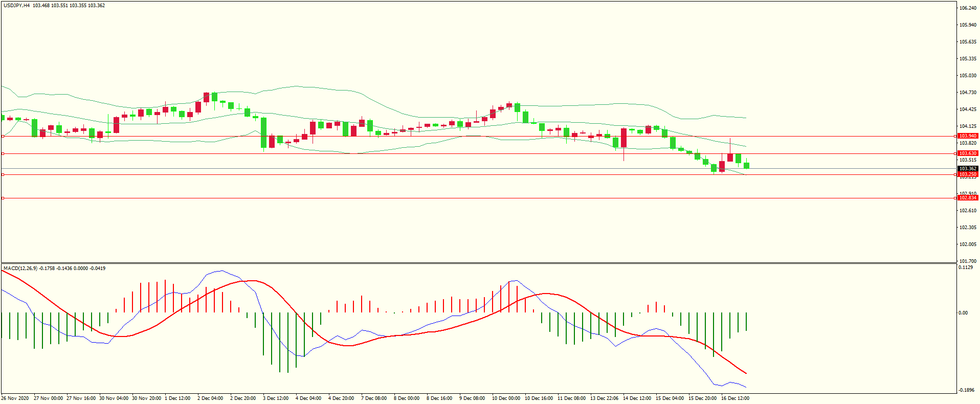Click the 1 Dec 12:00 time label
The image size is (980, 404).
click(x=177, y=398)
